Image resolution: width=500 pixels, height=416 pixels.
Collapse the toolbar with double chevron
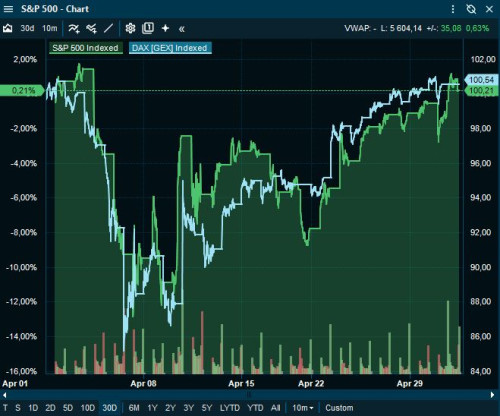[x=182, y=29]
